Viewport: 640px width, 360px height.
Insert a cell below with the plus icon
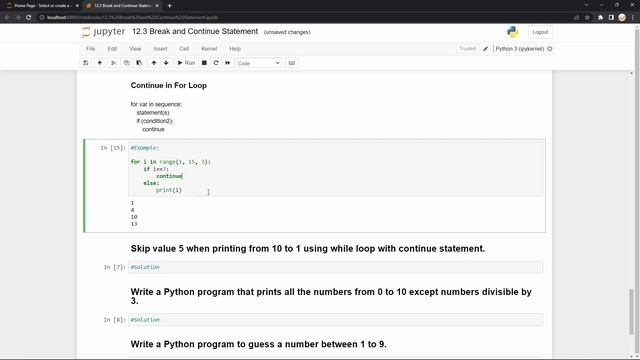pos(100,63)
